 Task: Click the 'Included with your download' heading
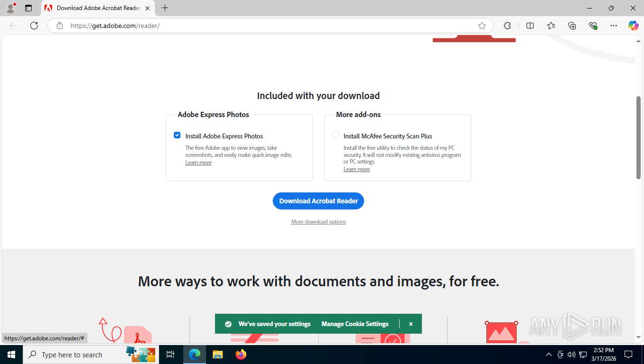tap(318, 96)
